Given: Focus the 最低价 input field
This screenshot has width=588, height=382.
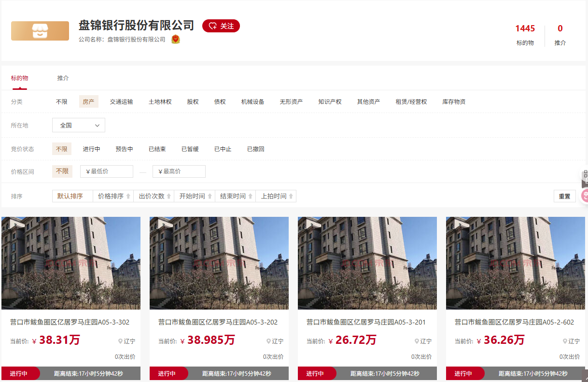Looking at the screenshot, I should pos(107,171).
